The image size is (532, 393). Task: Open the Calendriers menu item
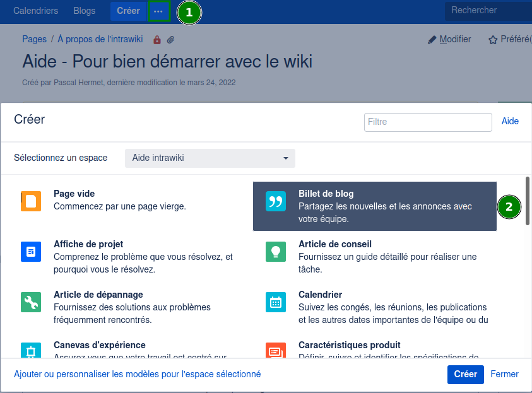point(35,11)
